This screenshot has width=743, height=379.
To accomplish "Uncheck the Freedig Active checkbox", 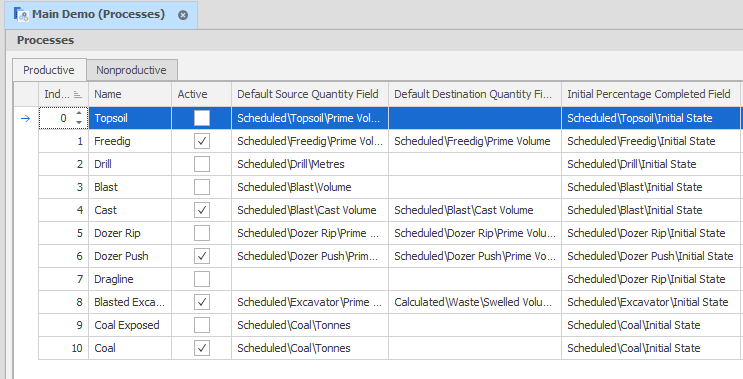I will tap(202, 141).
